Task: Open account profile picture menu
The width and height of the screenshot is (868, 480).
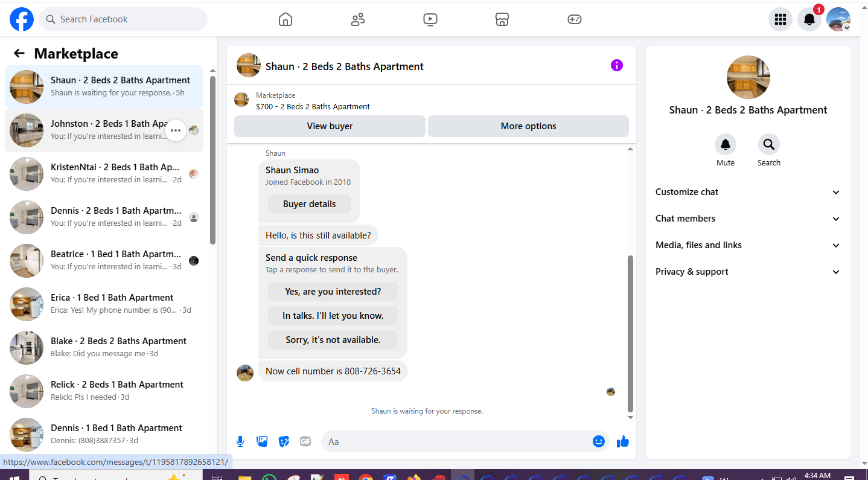Action: (838, 19)
